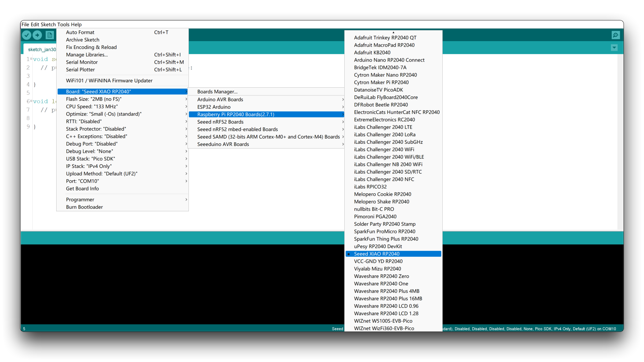Open Boards Manager...
Screen dimensions: 644x362
(x=217, y=92)
